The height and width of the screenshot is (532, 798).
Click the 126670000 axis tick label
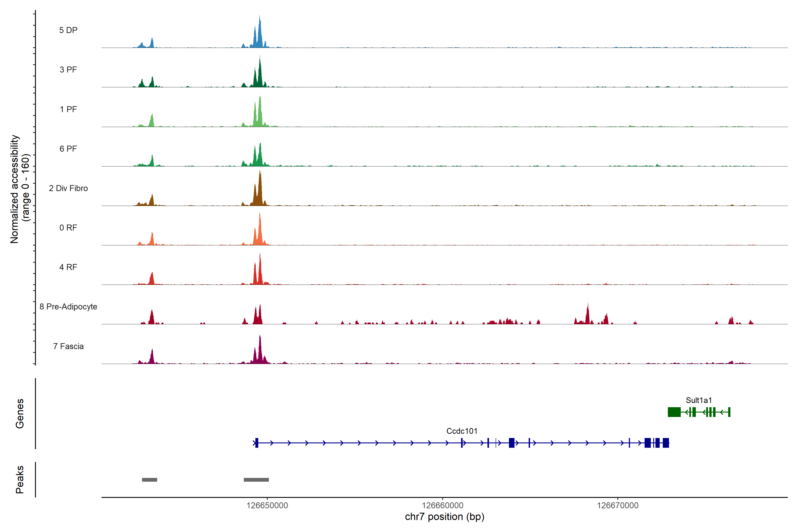tap(618, 505)
